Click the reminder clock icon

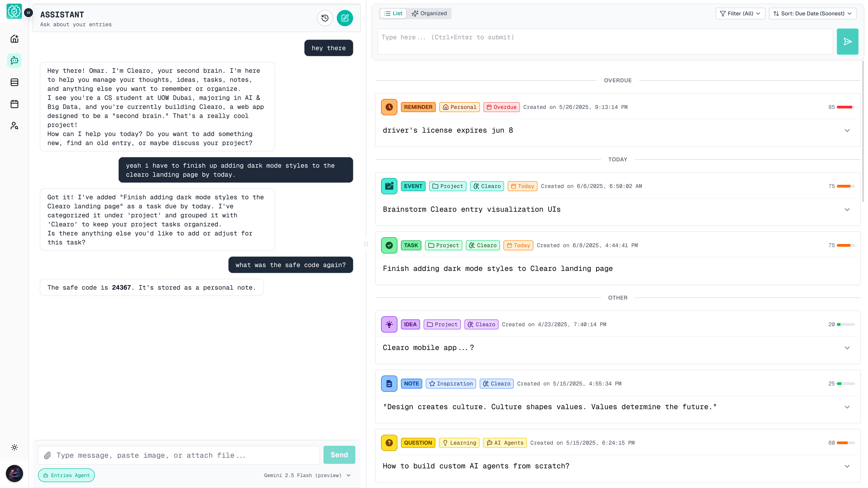tap(389, 107)
